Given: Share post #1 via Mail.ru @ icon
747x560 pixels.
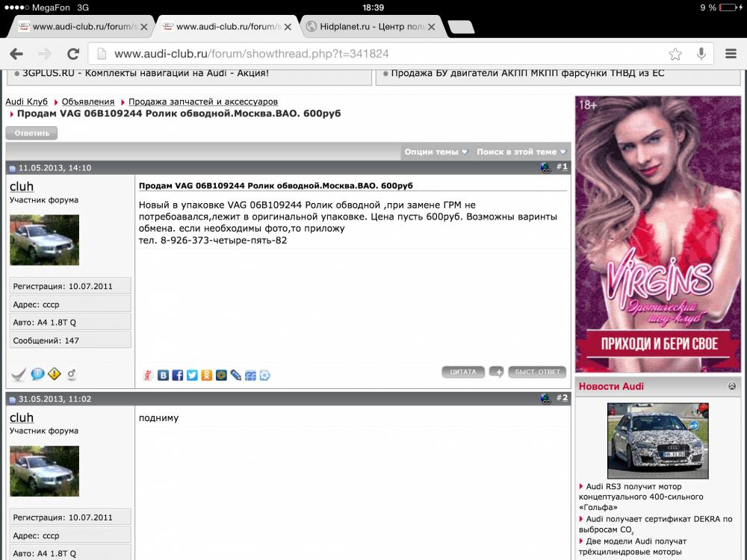Looking at the screenshot, I should [221, 376].
